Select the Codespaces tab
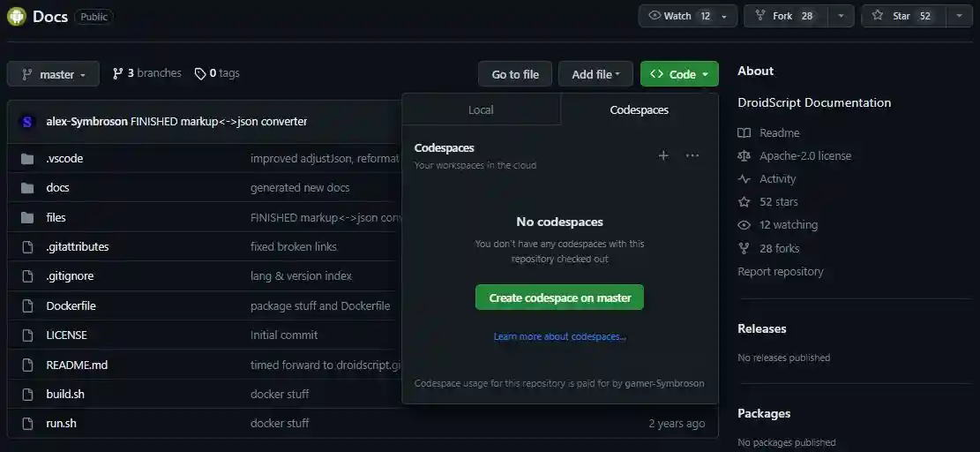 (x=640, y=110)
